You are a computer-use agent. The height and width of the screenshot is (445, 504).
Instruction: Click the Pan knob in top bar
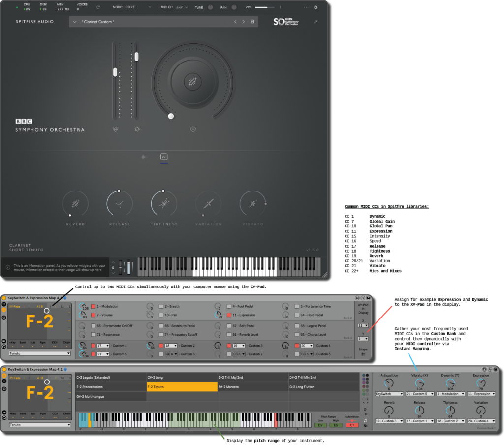pos(234,7)
